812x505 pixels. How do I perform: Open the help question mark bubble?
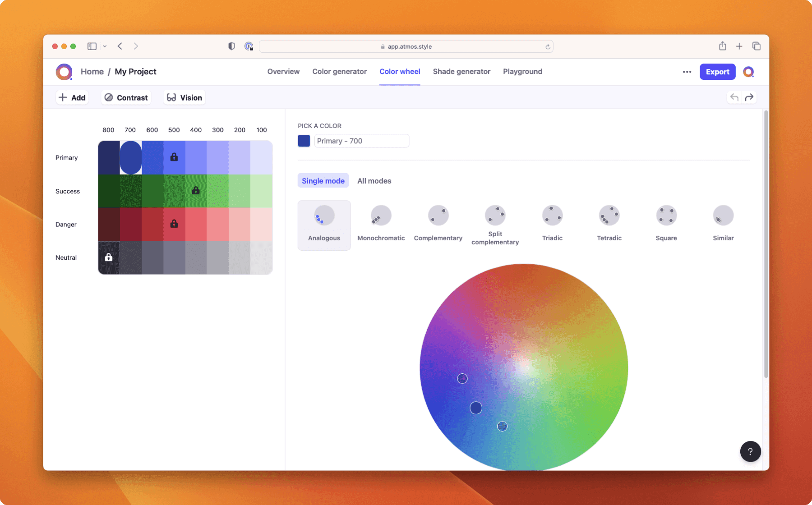click(x=750, y=451)
